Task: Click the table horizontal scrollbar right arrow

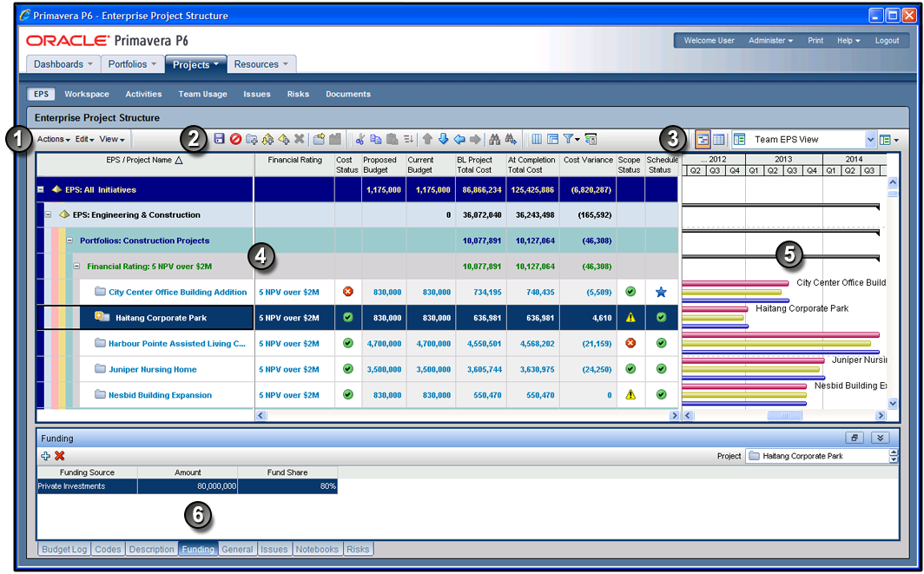Action: pyautogui.click(x=674, y=415)
